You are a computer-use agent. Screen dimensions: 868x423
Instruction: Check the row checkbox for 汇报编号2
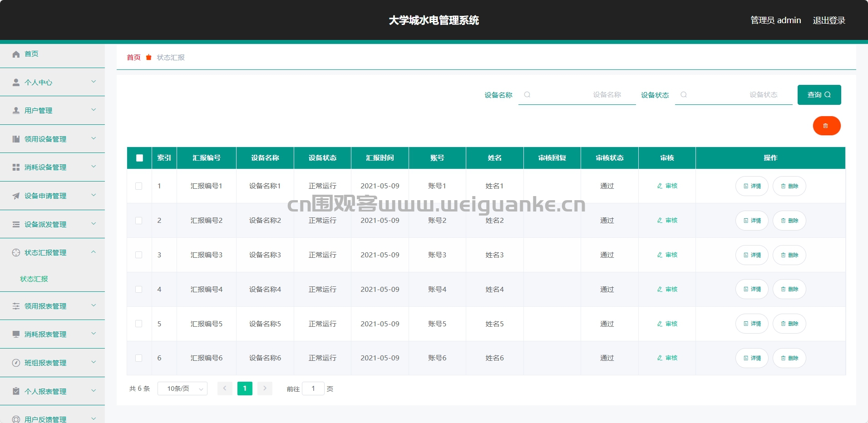(x=139, y=221)
